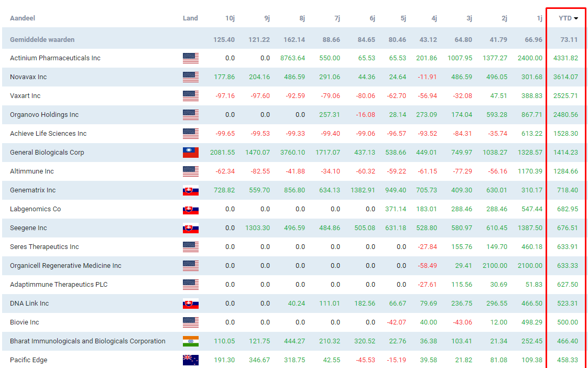Click Novavax's YTD value '3614.07'
The height and width of the screenshot is (368, 588).
pos(566,77)
